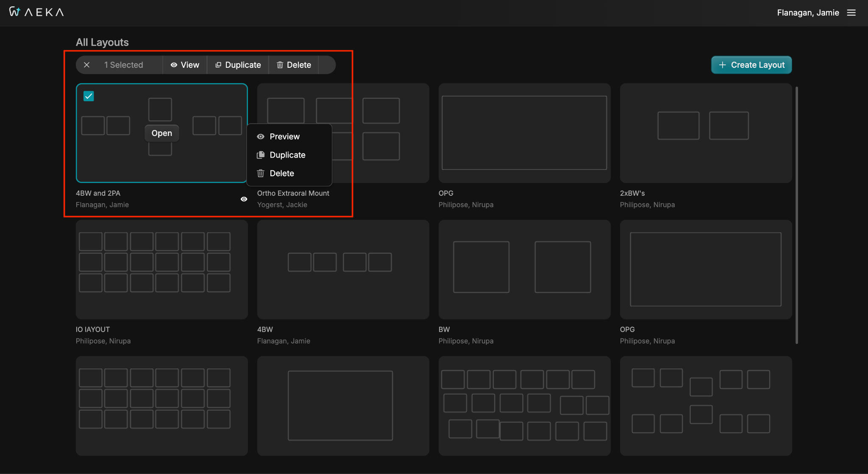Screen dimensions: 868x474
Task: Click the "IO lAYOUT" layout title
Action: 93,330
